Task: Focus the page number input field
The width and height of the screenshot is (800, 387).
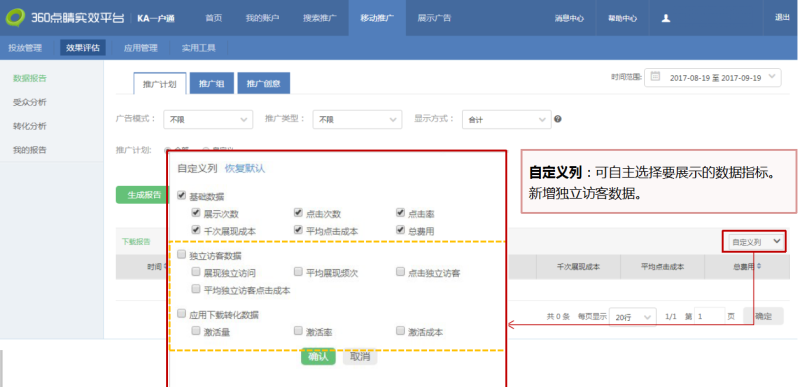Action: tap(710, 317)
